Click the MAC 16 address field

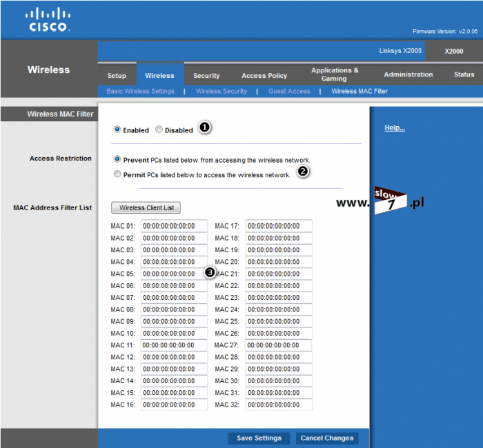coord(174,405)
